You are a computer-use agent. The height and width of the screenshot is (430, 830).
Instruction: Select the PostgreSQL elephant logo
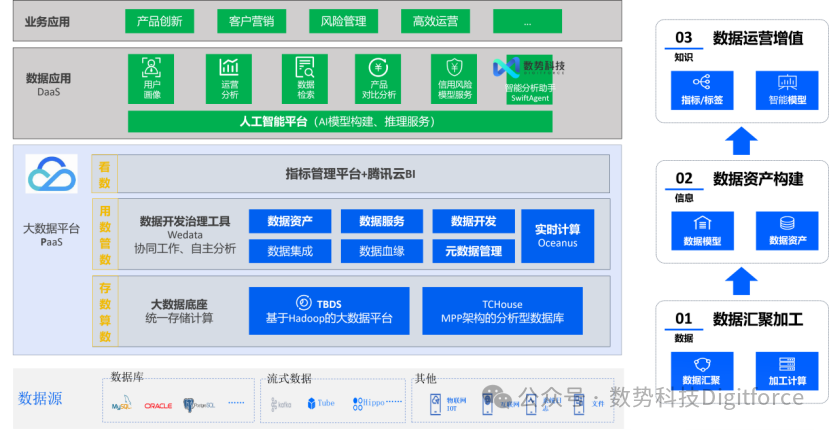click(x=199, y=405)
